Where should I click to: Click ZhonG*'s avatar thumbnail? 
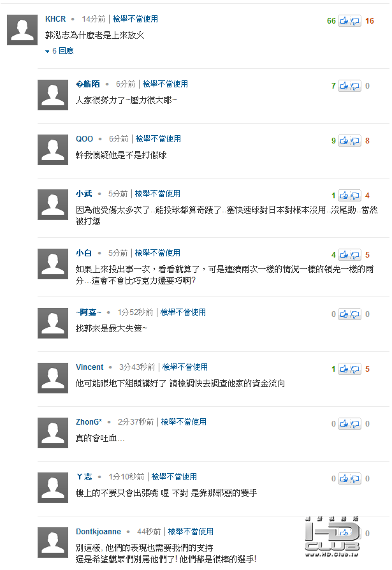(53, 433)
